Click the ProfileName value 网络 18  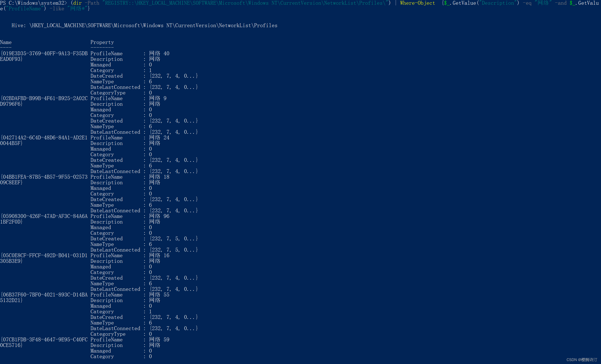[x=159, y=177]
